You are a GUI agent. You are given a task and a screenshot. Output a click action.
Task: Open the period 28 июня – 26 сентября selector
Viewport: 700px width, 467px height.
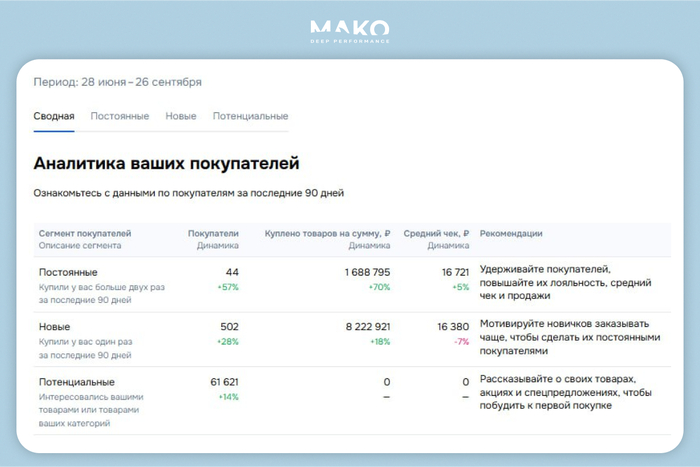click(117, 82)
